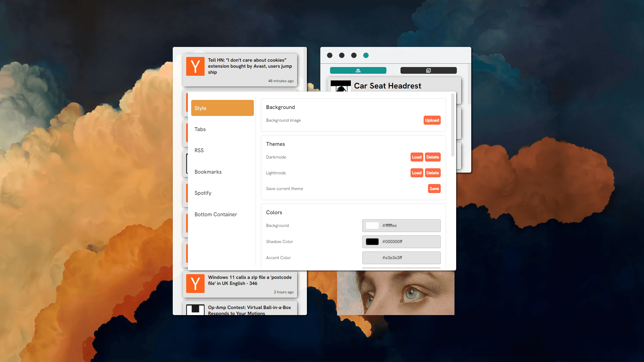Click the music/media icon in top panel

click(x=429, y=70)
